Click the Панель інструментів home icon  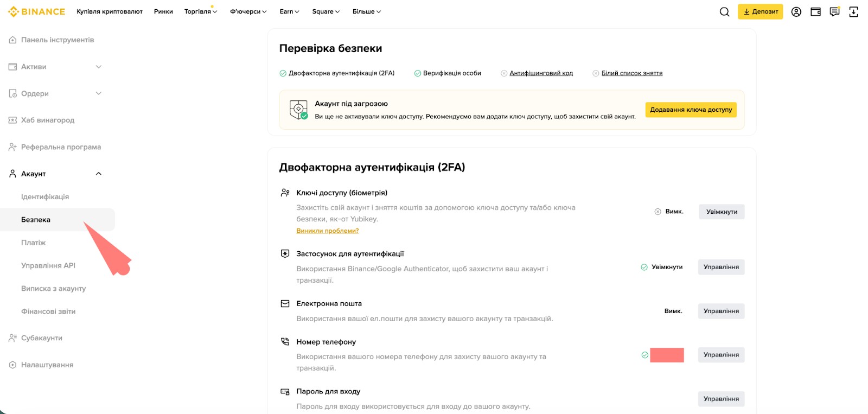12,40
